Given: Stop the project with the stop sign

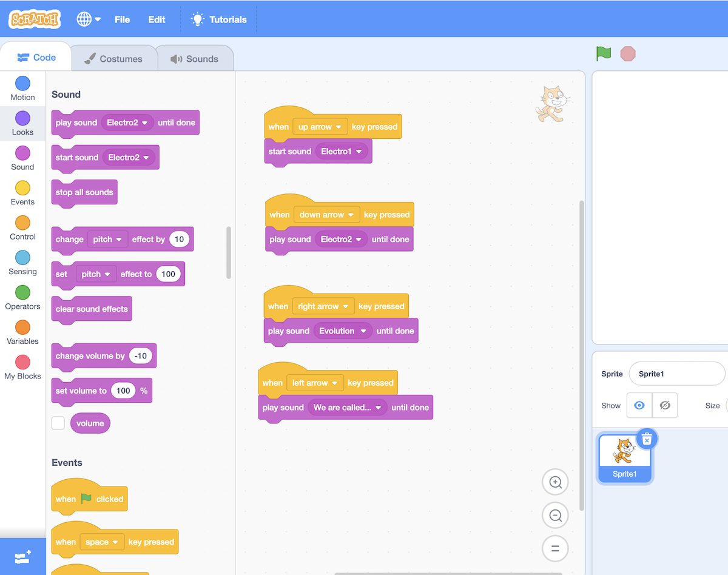Looking at the screenshot, I should click(x=628, y=53).
